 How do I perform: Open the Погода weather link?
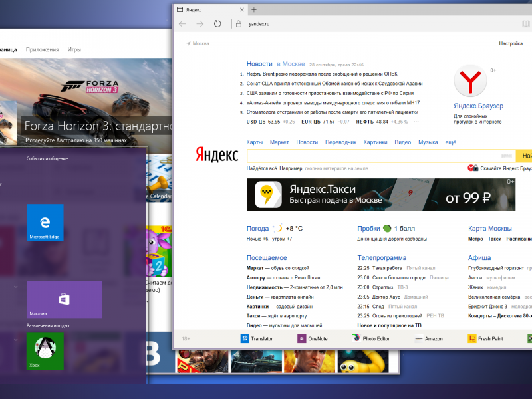pyautogui.click(x=257, y=228)
